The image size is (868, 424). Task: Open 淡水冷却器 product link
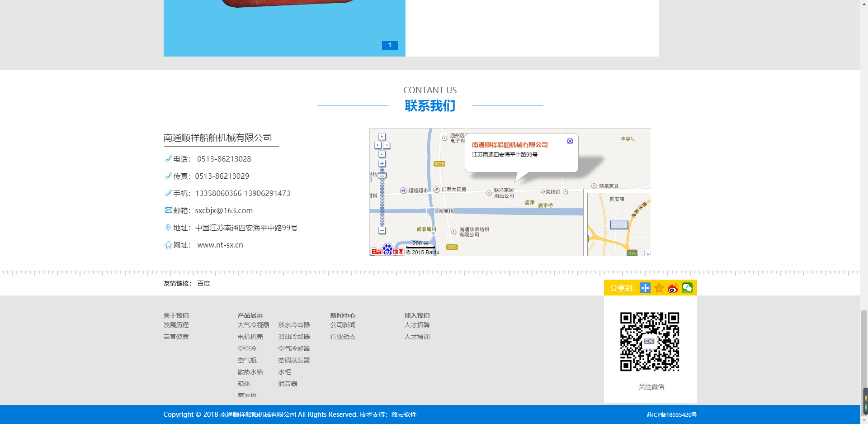coord(294,325)
